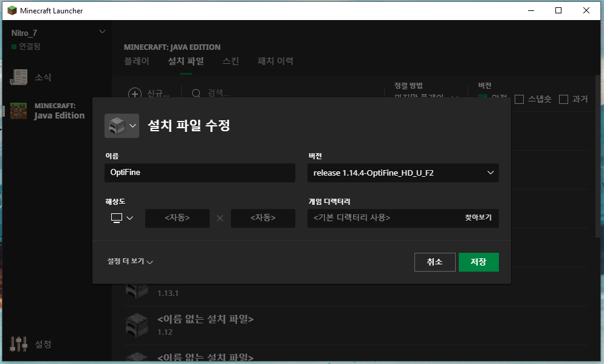Image resolution: width=604 pixels, height=364 pixels.
Task: Switch to the 플레이 tab
Action: coord(136,61)
